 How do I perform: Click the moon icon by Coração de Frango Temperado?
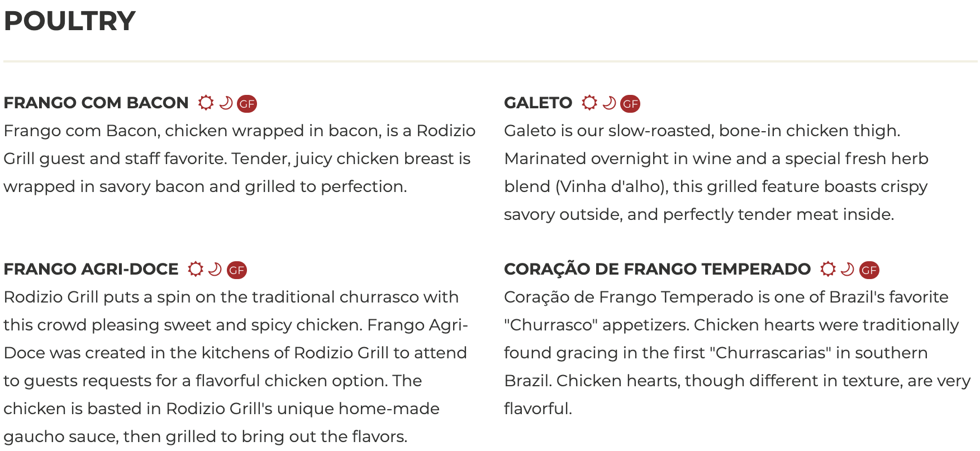coord(848,269)
